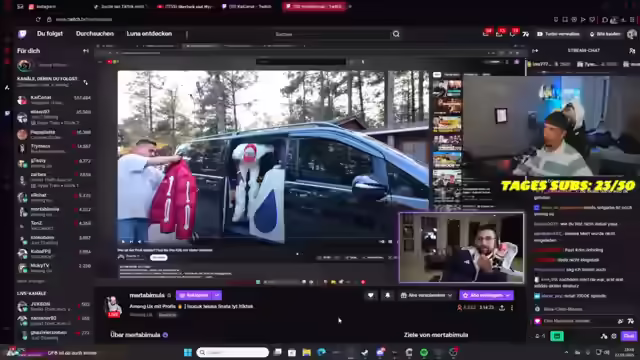This screenshot has width=640, height=360.
Task: Collapse the Stream-Chat panel
Action: click(x=535, y=51)
